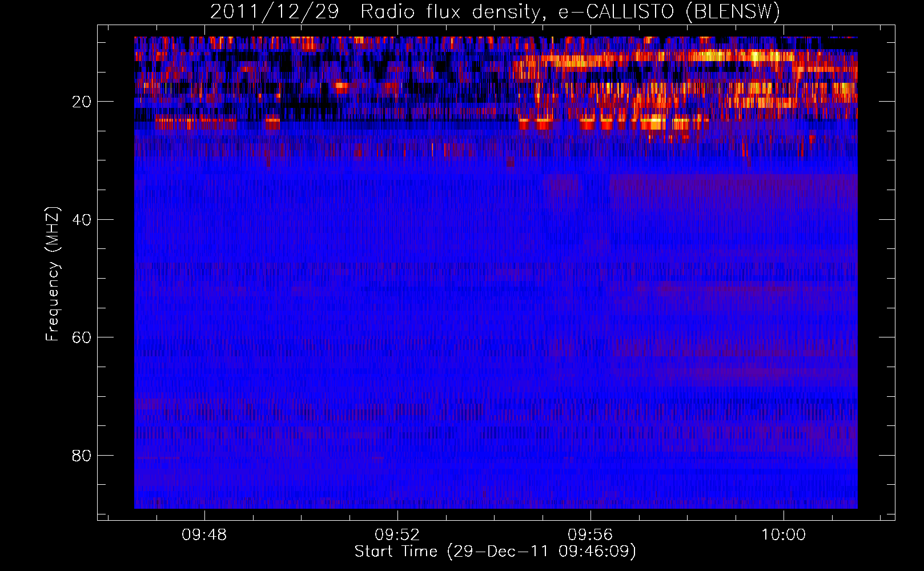Image resolution: width=924 pixels, height=571 pixels.
Task: Click the '09:56' time tick label
Action: (590, 535)
